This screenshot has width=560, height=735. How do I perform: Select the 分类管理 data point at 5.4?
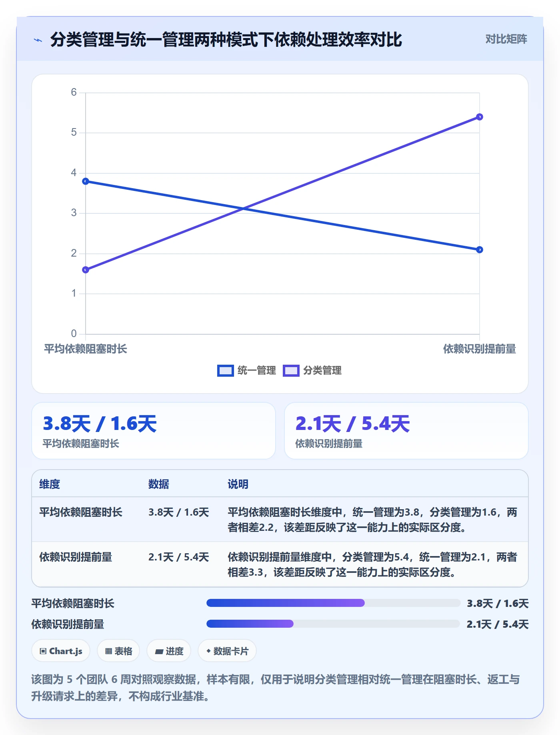tap(480, 117)
